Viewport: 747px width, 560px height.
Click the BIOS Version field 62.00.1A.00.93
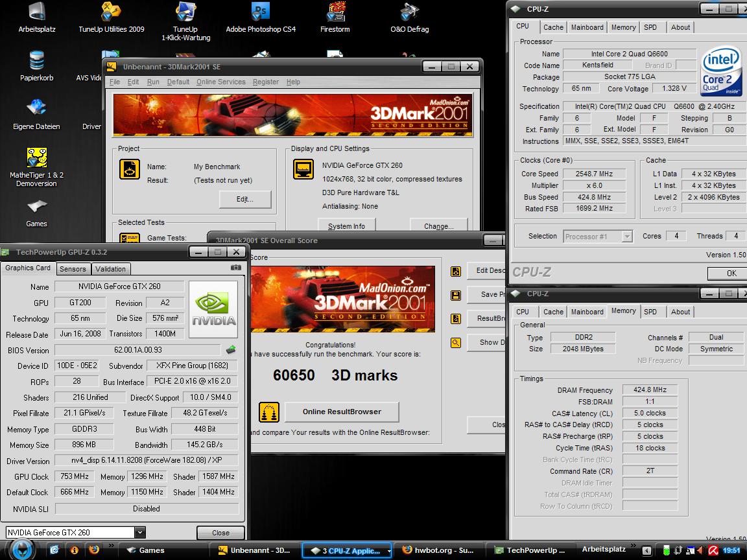click(x=137, y=350)
